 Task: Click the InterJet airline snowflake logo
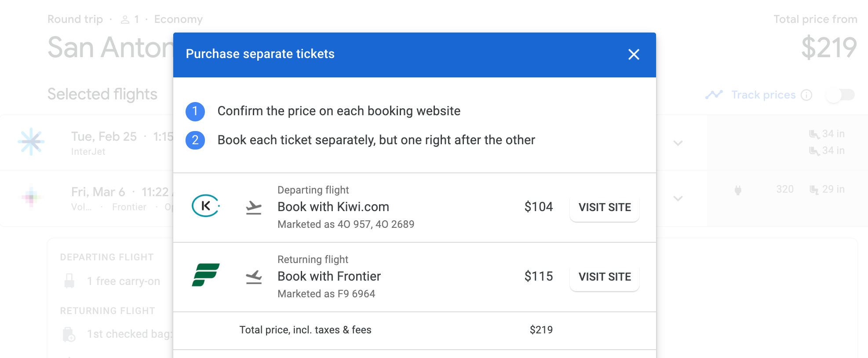[x=31, y=142]
